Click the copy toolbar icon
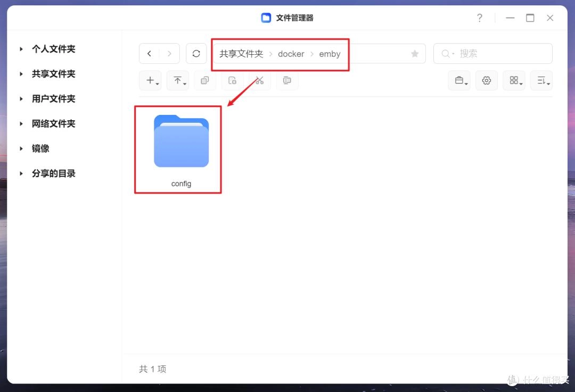 205,80
